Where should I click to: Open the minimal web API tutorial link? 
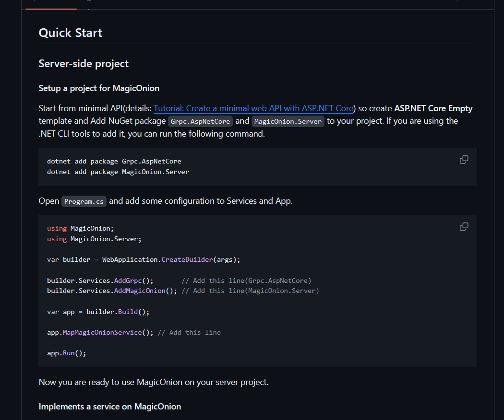click(x=253, y=108)
